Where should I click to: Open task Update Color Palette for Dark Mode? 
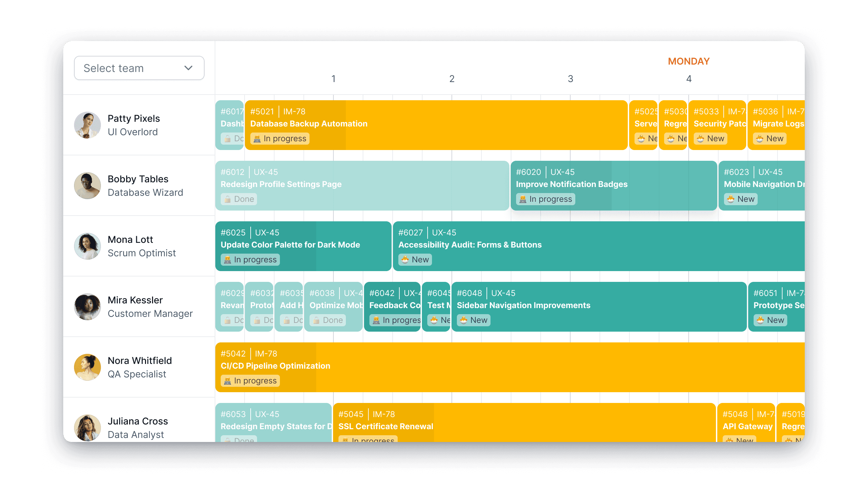click(303, 246)
